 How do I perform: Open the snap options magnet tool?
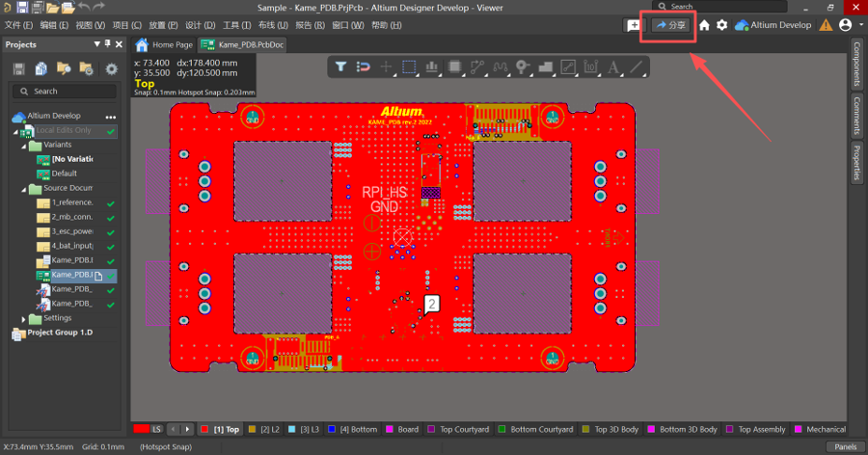click(364, 67)
